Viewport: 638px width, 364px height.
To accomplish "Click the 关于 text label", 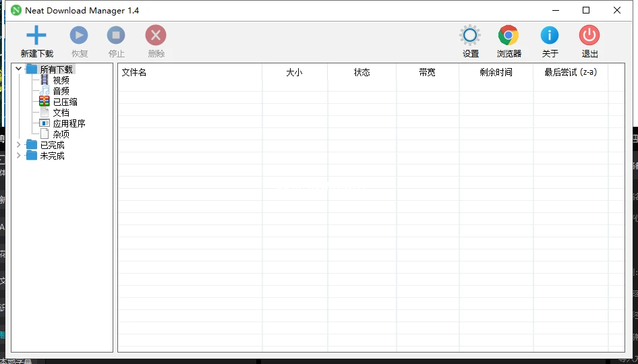I will (550, 54).
